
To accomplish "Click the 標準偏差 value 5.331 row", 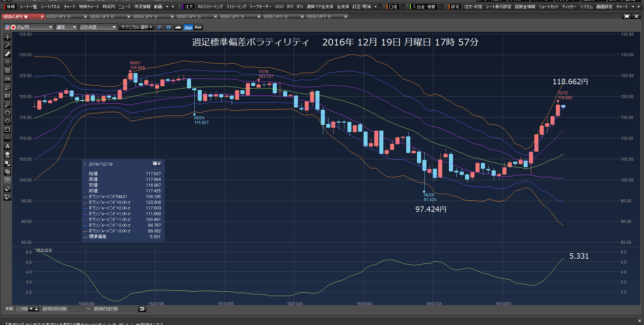I will (x=123, y=237).
